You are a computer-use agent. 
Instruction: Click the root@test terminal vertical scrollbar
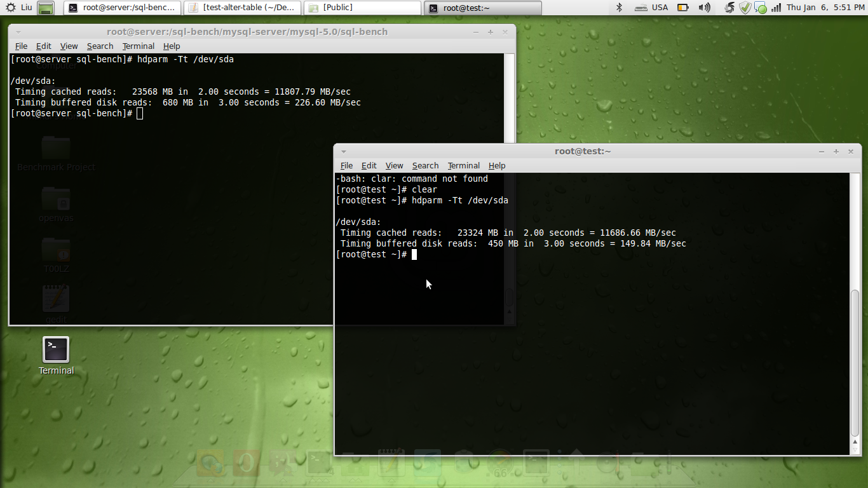(856, 362)
